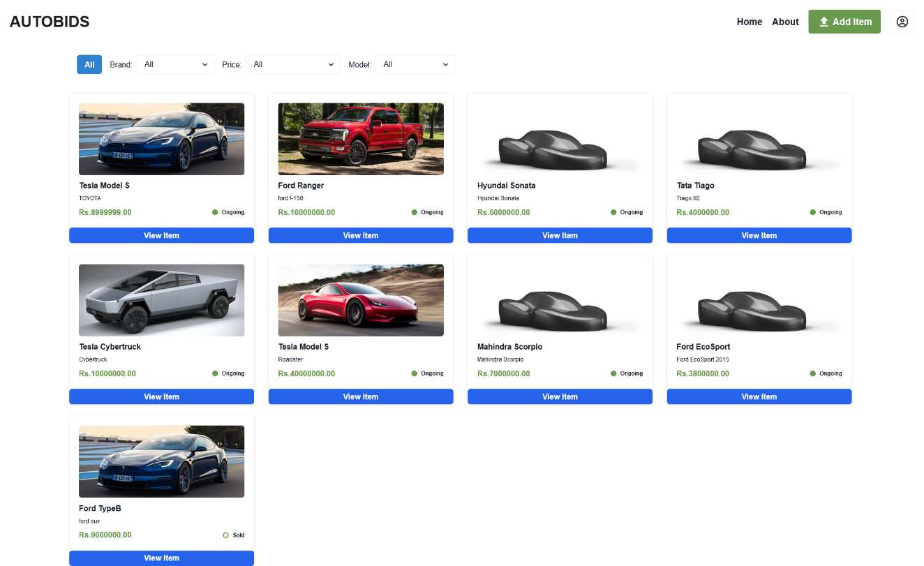Open the About page

[x=785, y=22]
